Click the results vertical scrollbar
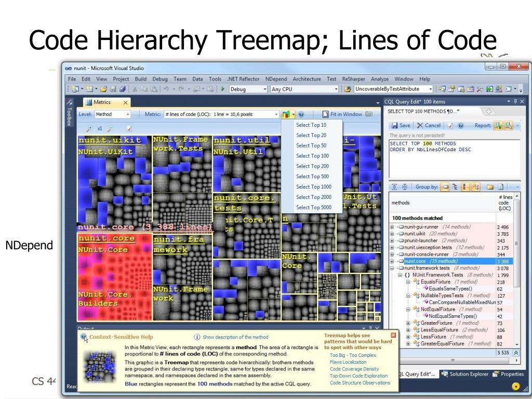The height and width of the screenshot is (399, 532). point(517,270)
